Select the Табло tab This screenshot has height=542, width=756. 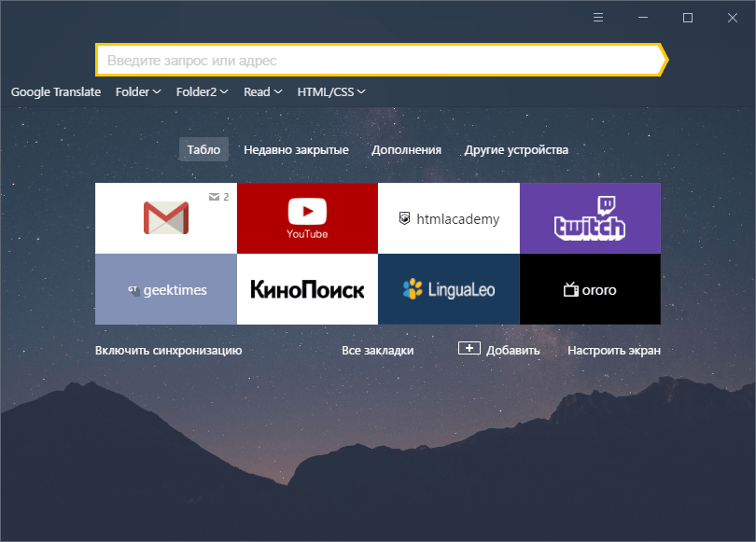[203, 149]
